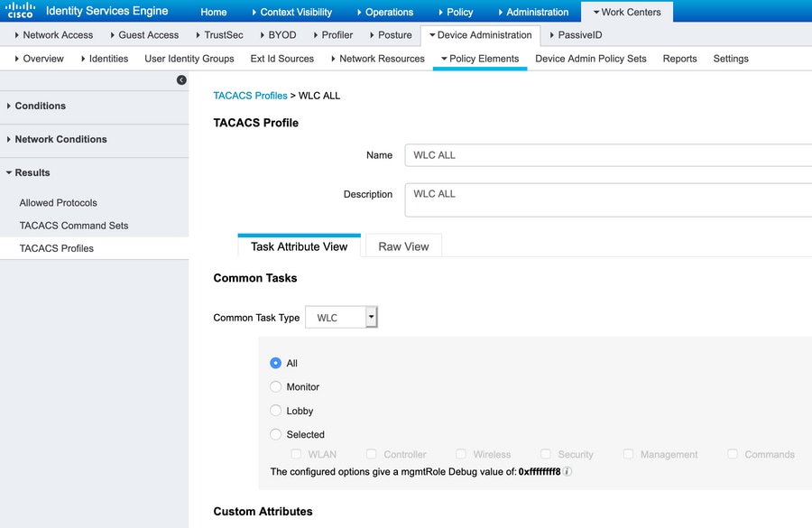This screenshot has height=528, width=812.
Task: Click the 0xfffffff8 debug value
Action: (540, 471)
